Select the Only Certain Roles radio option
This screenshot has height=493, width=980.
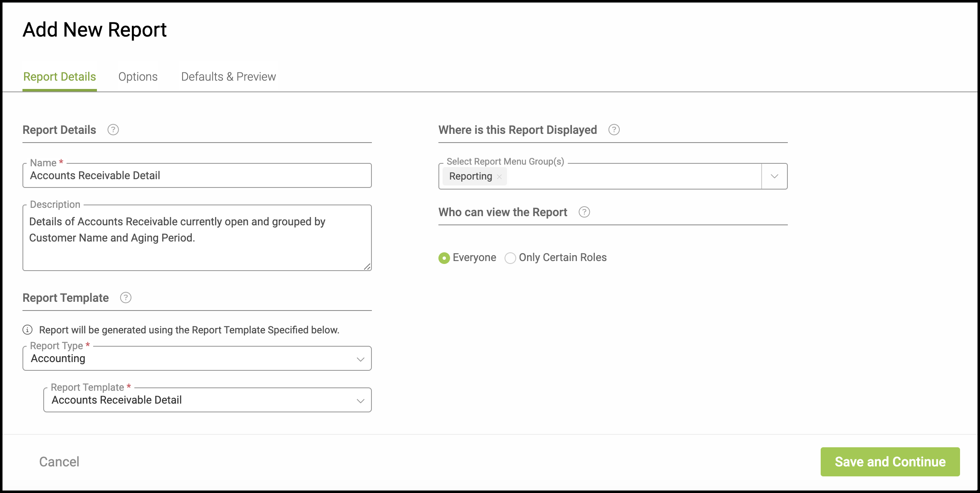(x=510, y=258)
